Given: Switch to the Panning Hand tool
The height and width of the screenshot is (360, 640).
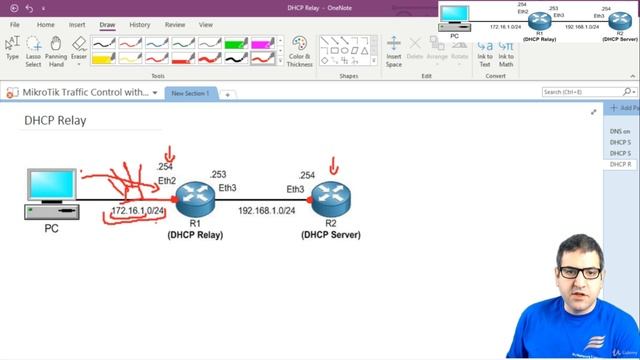Looking at the screenshot, I should (56, 51).
